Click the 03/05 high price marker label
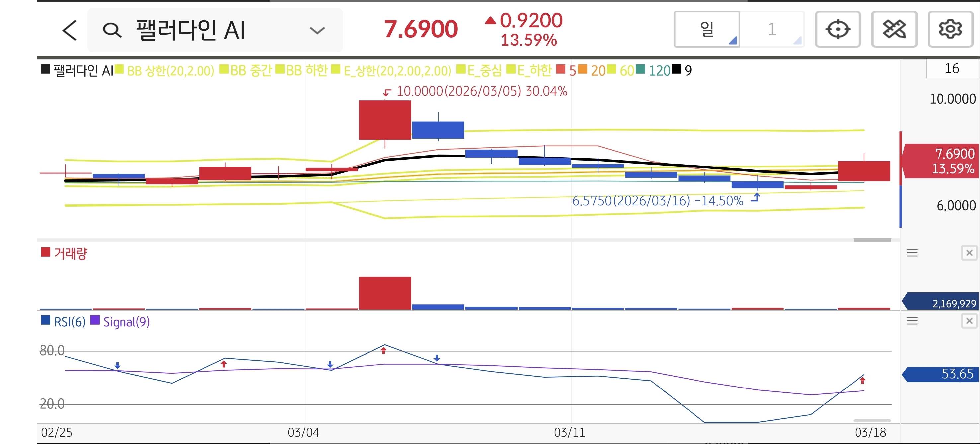The image size is (980, 444). [481, 91]
